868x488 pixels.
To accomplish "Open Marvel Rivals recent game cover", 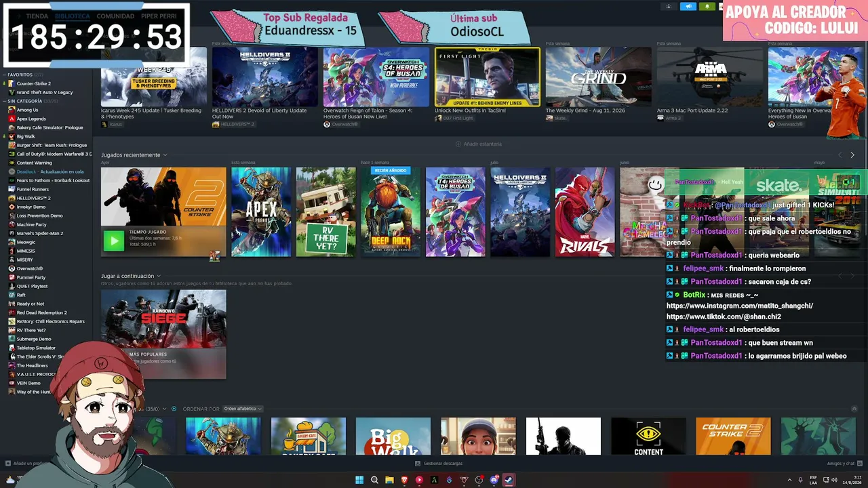I will point(585,212).
